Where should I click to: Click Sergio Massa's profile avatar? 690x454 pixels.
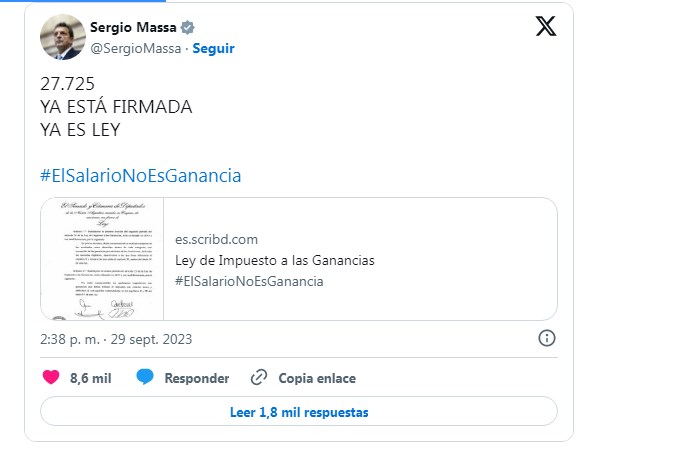(62, 37)
